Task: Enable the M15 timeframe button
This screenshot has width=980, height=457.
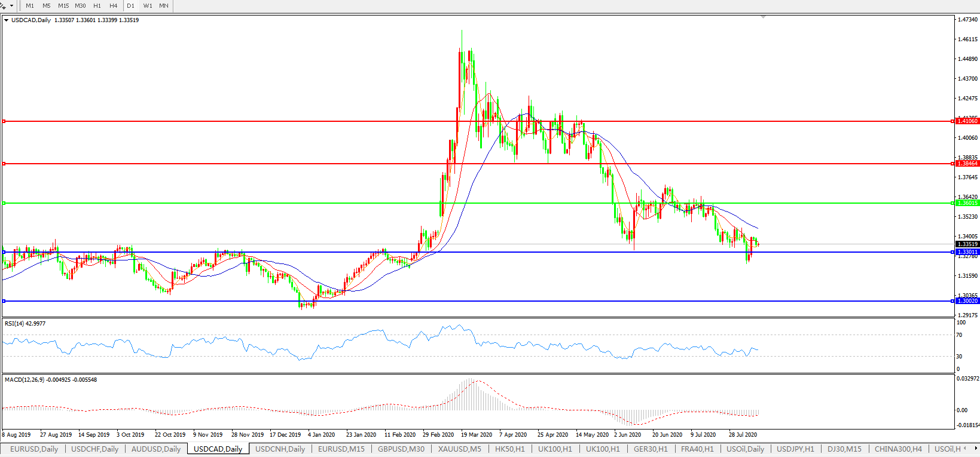Action: pos(63,6)
